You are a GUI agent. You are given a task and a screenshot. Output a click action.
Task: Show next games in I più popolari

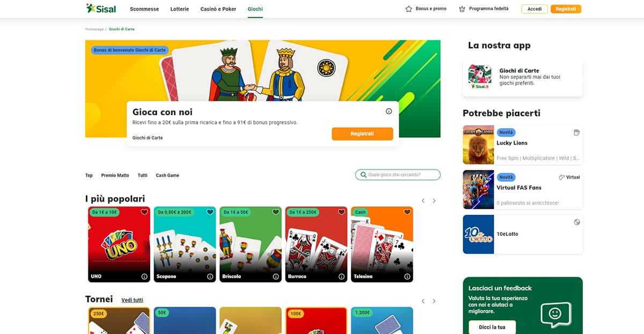pos(434,201)
